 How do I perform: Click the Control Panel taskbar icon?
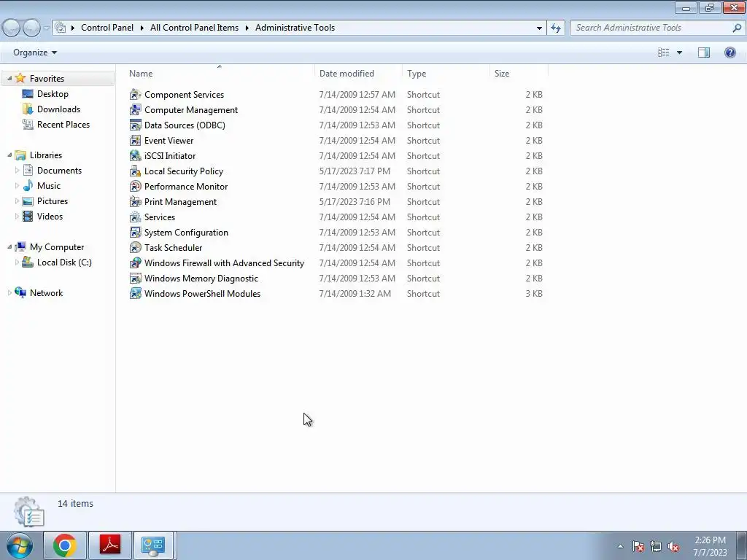pos(153,545)
